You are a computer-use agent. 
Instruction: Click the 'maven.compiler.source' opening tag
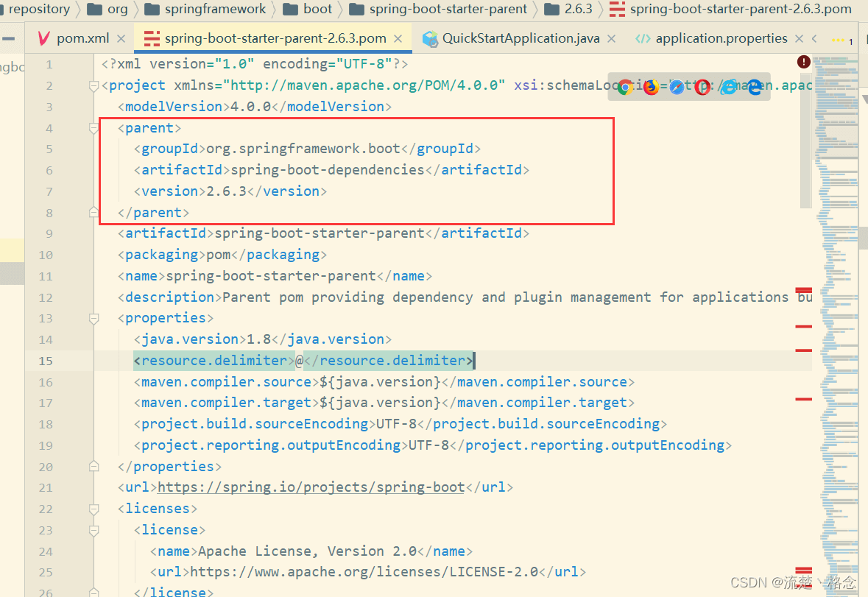point(227,382)
